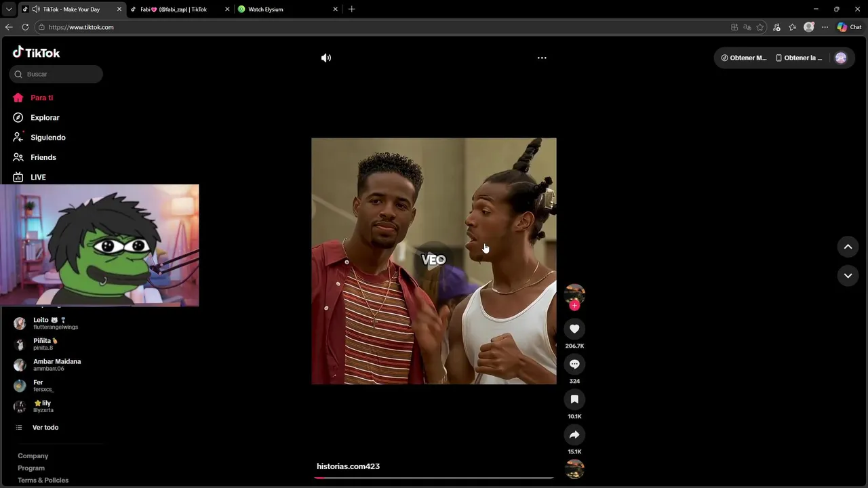Expand Terms & Policies footer section
Image resolution: width=868 pixels, height=488 pixels.
pos(43,481)
